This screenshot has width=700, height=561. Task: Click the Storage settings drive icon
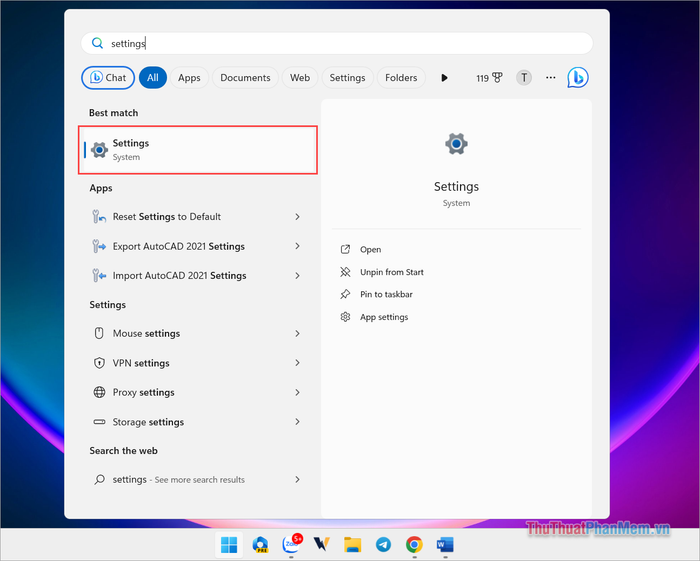coord(99,422)
